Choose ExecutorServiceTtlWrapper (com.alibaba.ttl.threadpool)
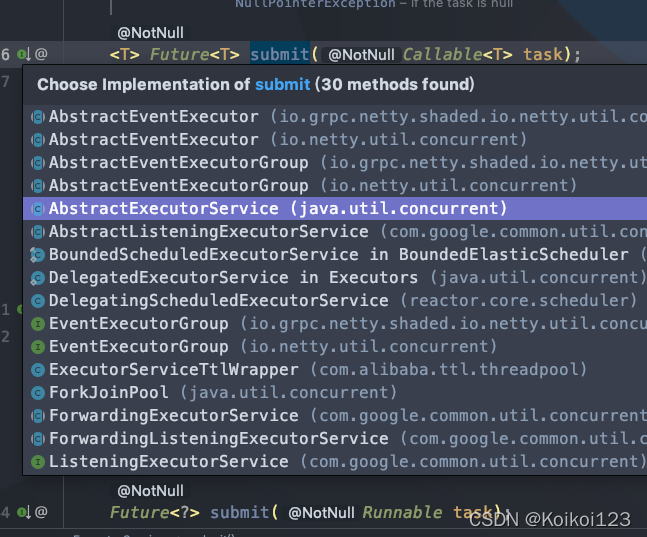The height and width of the screenshot is (537, 647). [x=335, y=369]
